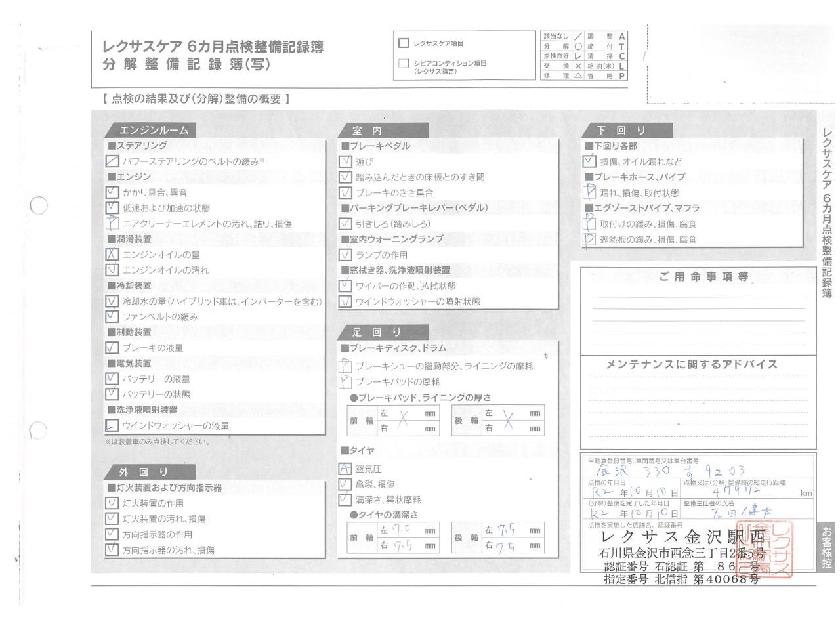This screenshot has width=840, height=630.
Task: Check the 漏れ、損傷、取付状態 box
Action: pos(589,193)
